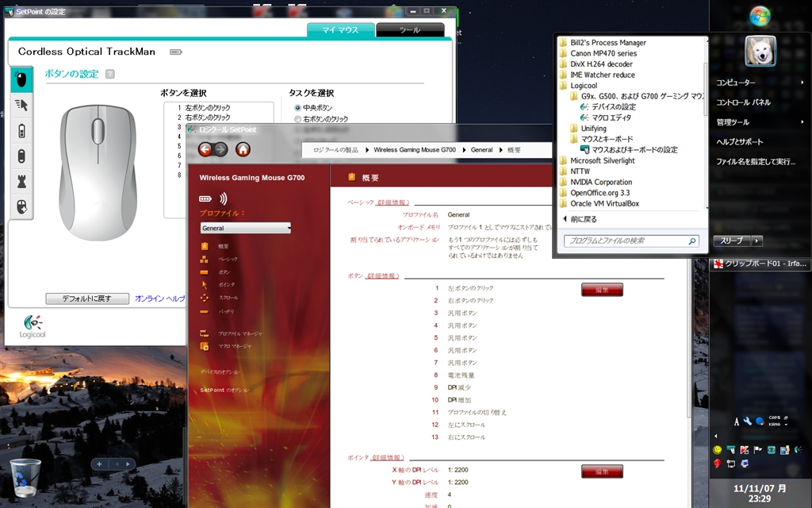Open the General profile dropdown
812x508 pixels.
pyautogui.click(x=246, y=228)
